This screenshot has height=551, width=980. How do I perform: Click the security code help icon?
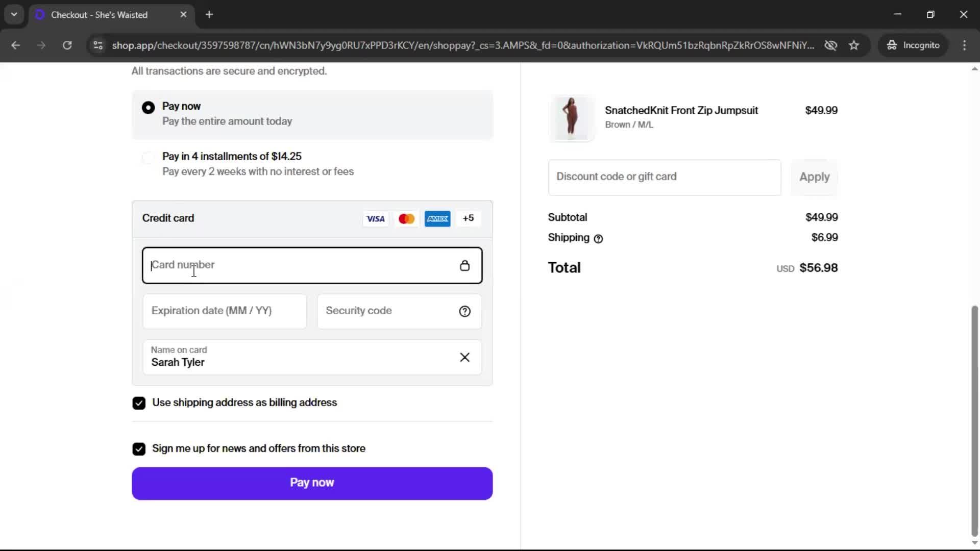(x=464, y=311)
